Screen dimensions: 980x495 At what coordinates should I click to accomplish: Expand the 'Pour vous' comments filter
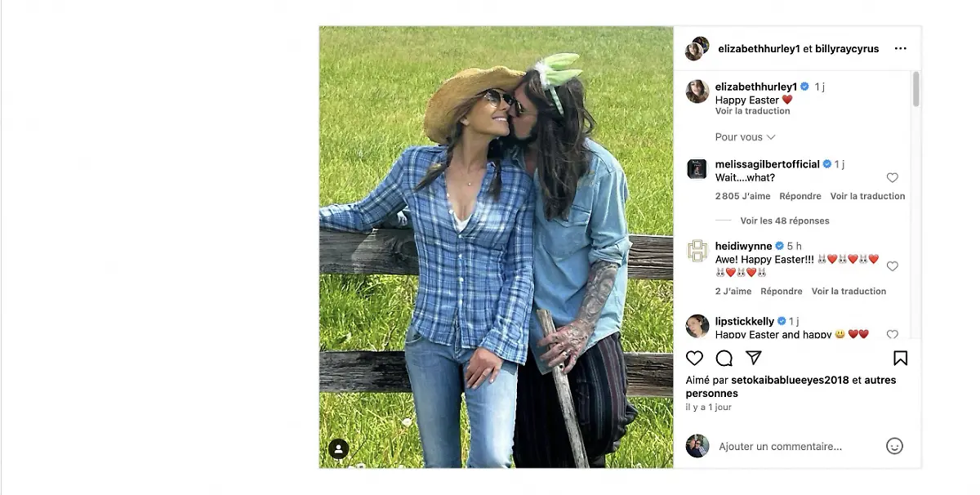tap(745, 137)
